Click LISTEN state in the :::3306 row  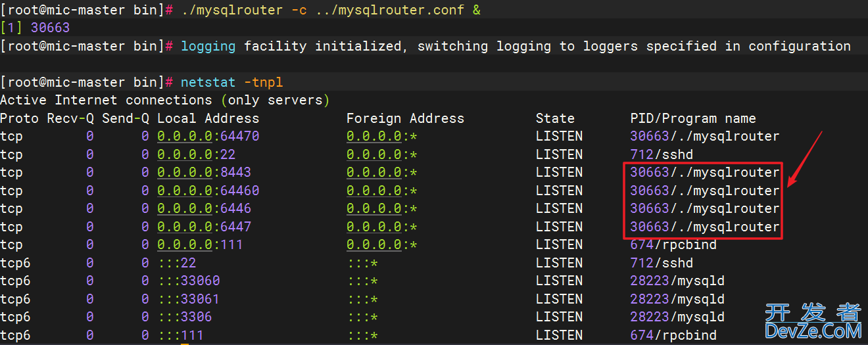click(x=559, y=317)
